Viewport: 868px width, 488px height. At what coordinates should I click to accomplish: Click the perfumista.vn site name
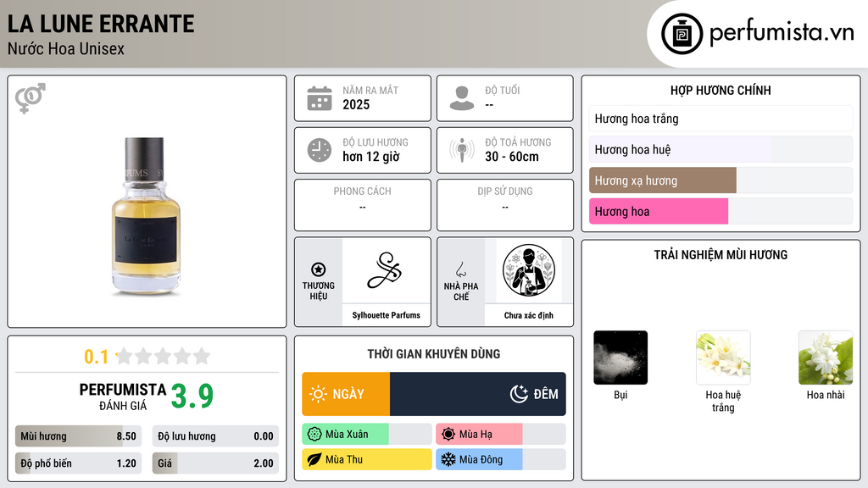(782, 32)
